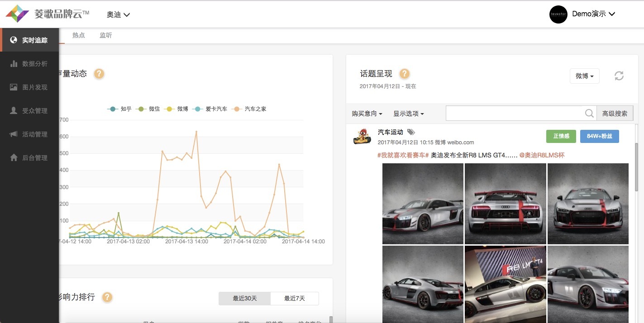Select the 最近7天 range button
Image resolution: width=644 pixels, height=323 pixels.
pos(295,299)
